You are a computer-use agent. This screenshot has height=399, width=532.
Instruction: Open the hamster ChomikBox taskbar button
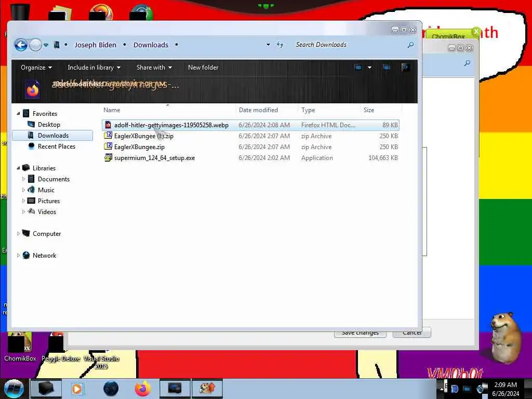(207, 389)
